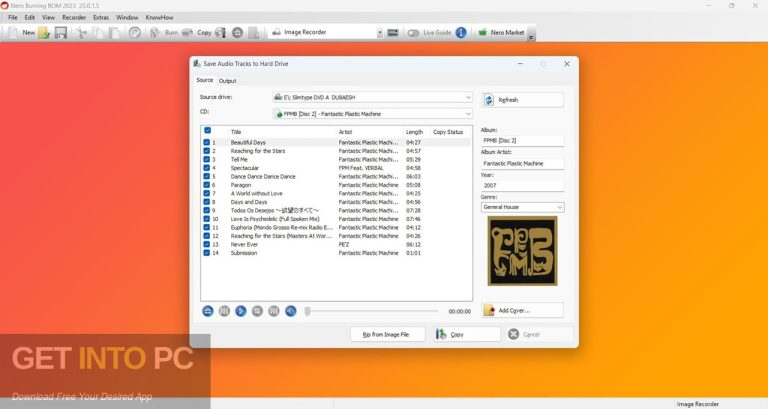Click the scissors cut icon
Image resolution: width=768 pixels, height=409 pixels.
pos(81,32)
